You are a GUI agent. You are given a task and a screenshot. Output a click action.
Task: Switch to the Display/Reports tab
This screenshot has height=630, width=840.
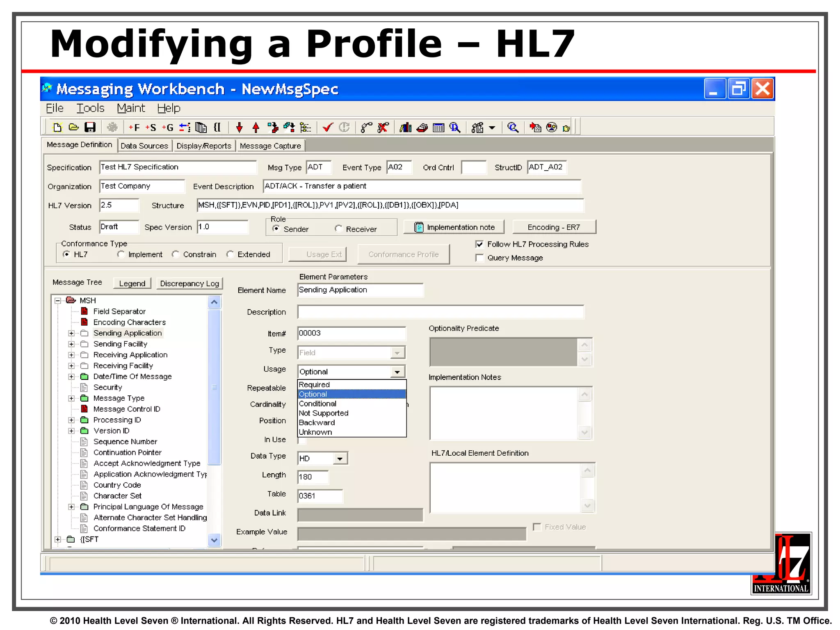pyautogui.click(x=204, y=146)
